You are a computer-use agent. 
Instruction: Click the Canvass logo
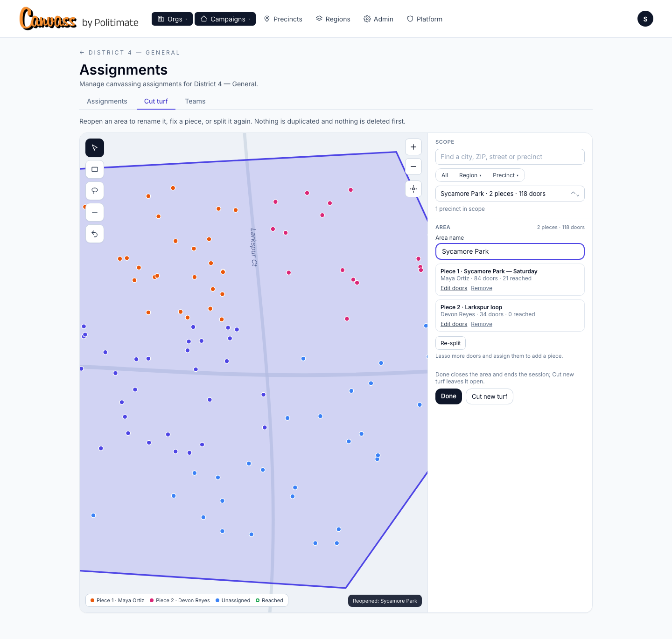(x=79, y=19)
